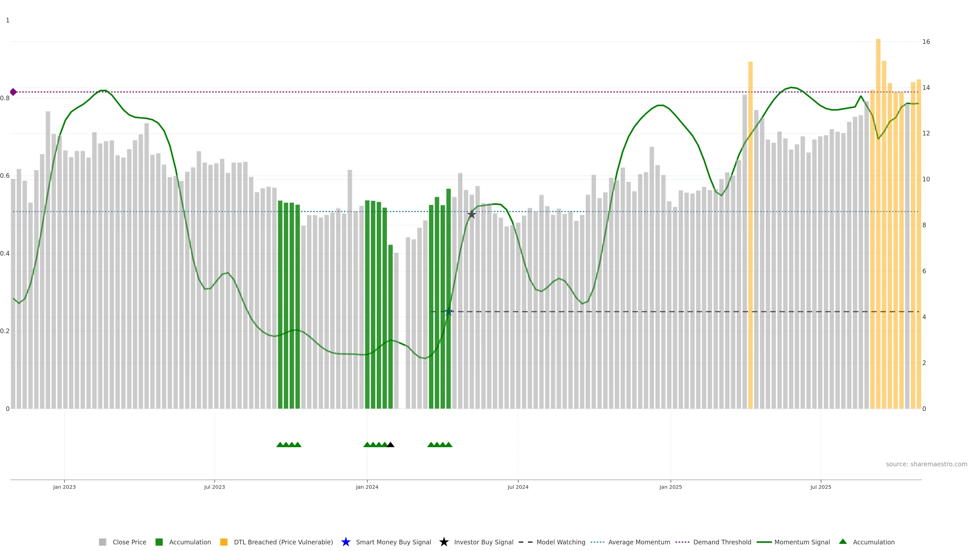
Task: Click Investor Buy Signal black star legend
Action: click(x=444, y=542)
